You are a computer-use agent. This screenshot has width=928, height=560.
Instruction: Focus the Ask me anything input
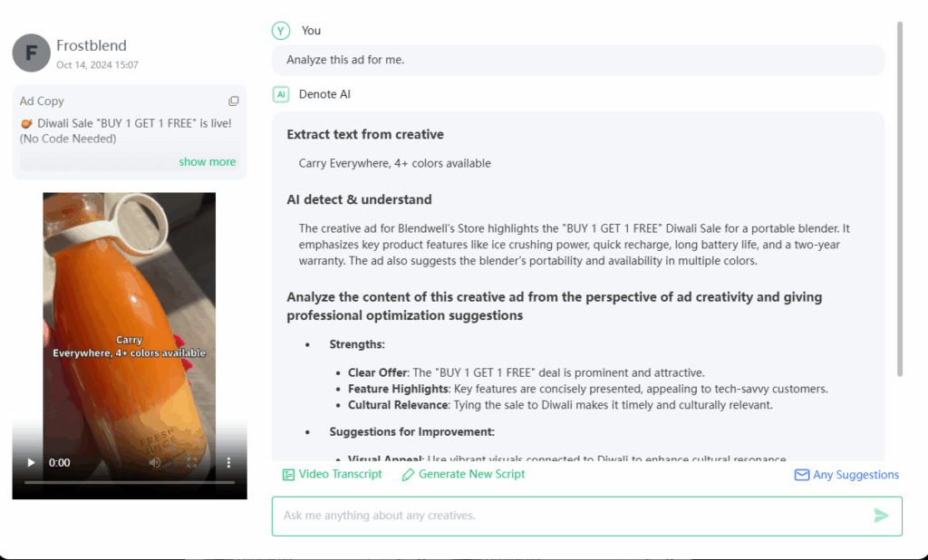tap(571, 516)
